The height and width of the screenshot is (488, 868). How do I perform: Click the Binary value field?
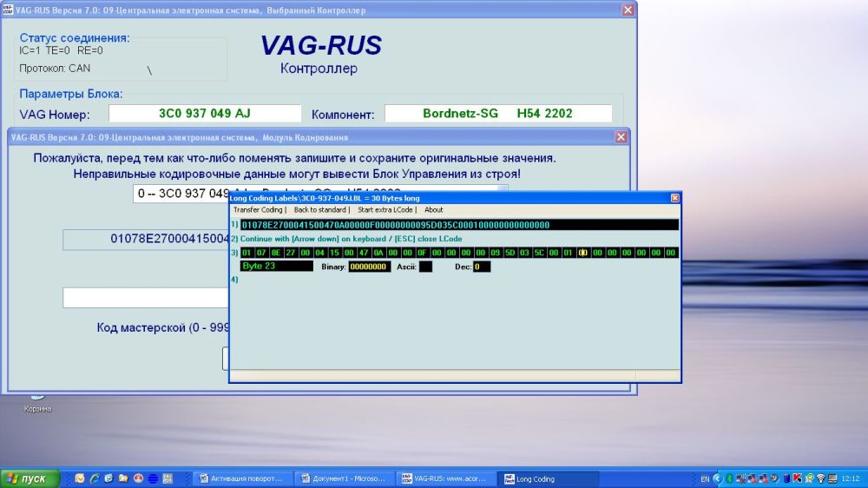370,267
